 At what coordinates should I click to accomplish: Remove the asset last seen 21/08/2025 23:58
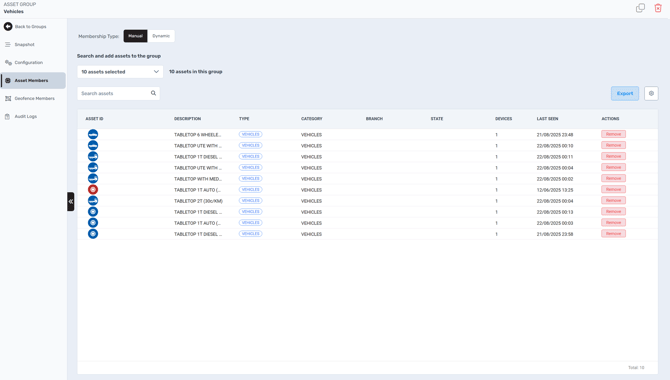613,234
